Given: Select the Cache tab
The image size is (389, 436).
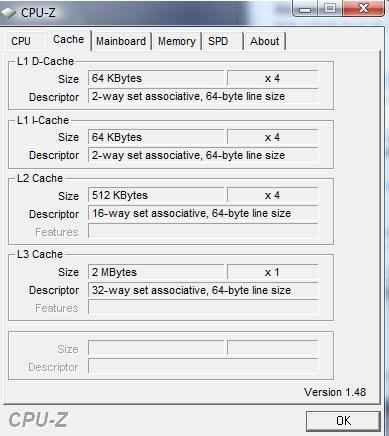Looking at the screenshot, I should pos(69,39).
